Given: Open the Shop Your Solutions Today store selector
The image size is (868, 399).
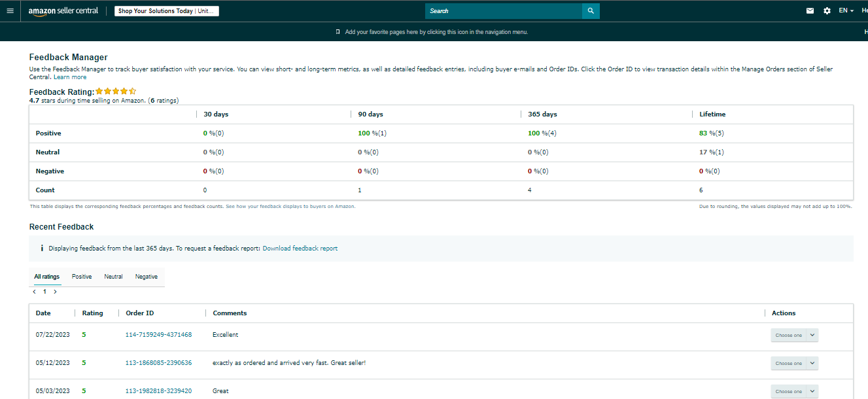Looking at the screenshot, I should [x=167, y=11].
